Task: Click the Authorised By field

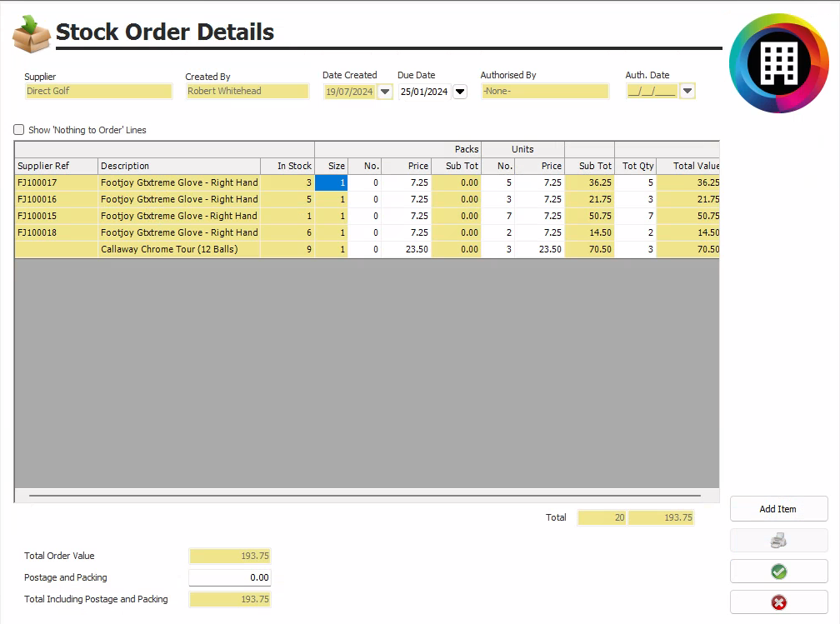Action: tap(545, 91)
